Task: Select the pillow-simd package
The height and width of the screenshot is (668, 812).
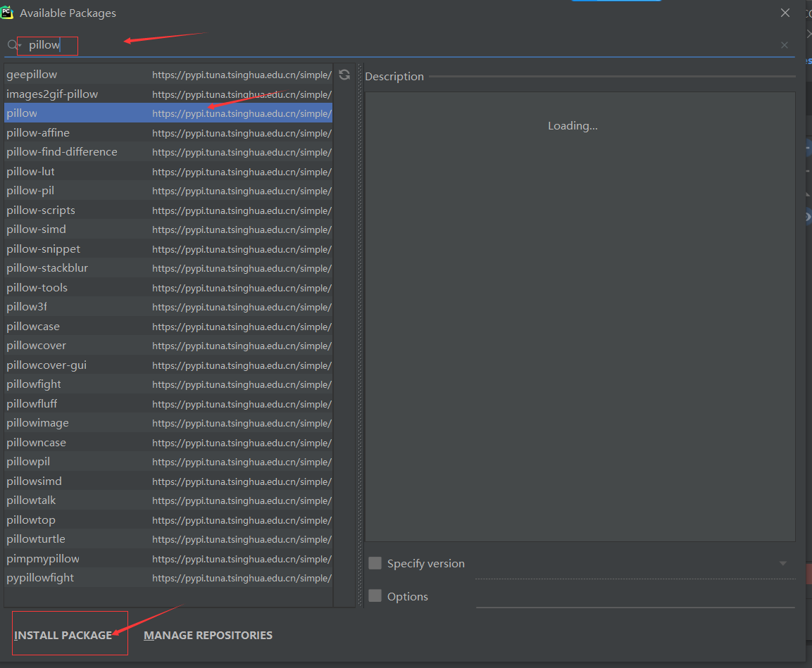Action: [x=168, y=229]
